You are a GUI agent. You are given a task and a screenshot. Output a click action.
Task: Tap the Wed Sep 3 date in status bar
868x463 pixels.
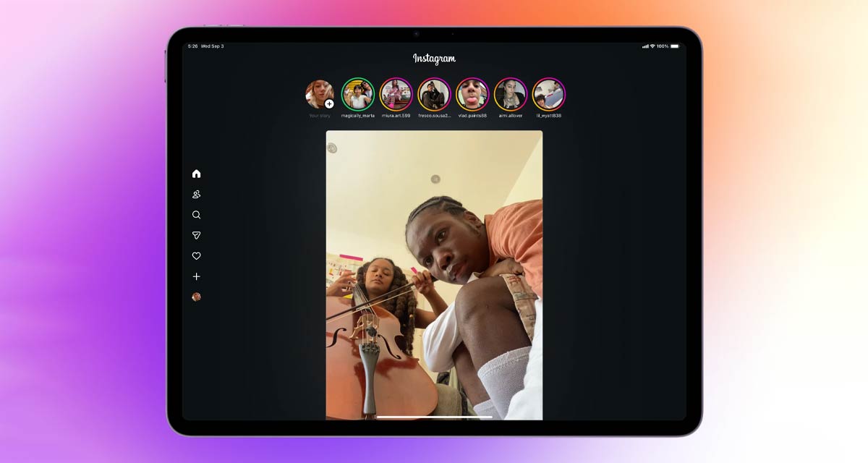pyautogui.click(x=213, y=46)
